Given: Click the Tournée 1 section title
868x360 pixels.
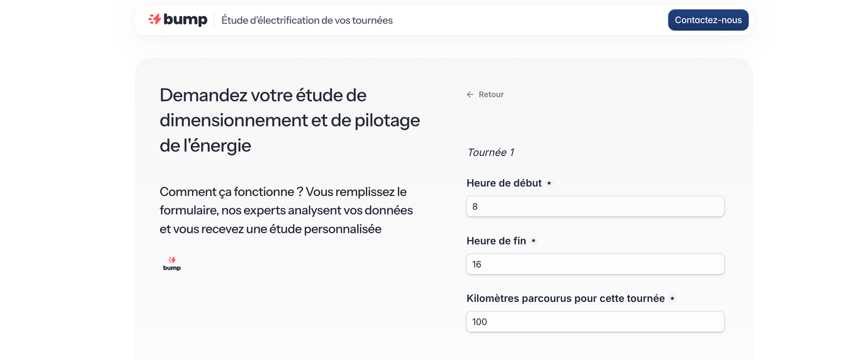Looking at the screenshot, I should (490, 153).
